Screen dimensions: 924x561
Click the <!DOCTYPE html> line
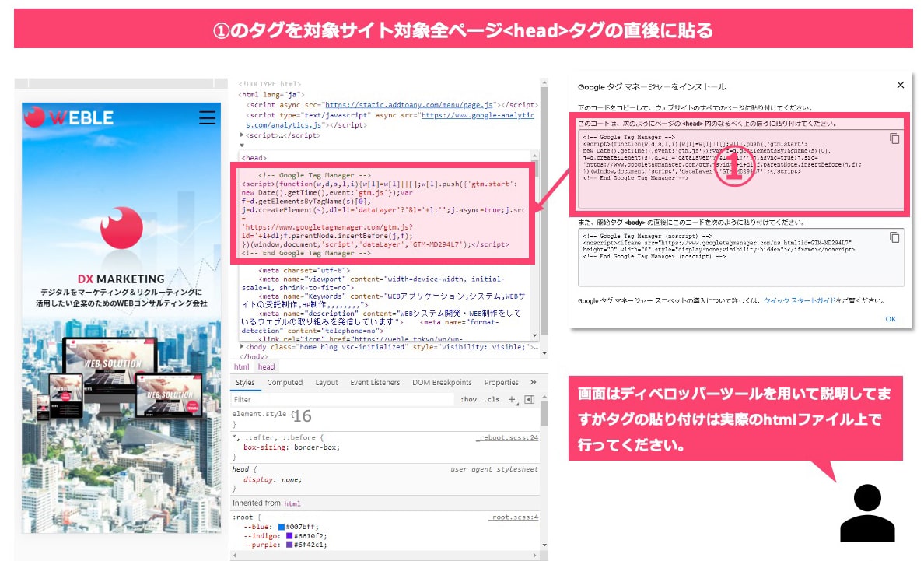click(x=269, y=84)
